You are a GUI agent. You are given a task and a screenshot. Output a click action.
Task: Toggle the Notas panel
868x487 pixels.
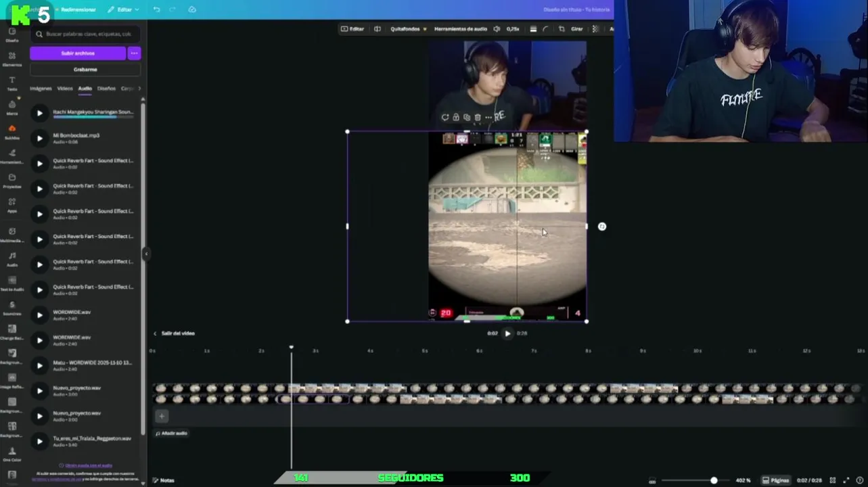(163, 480)
